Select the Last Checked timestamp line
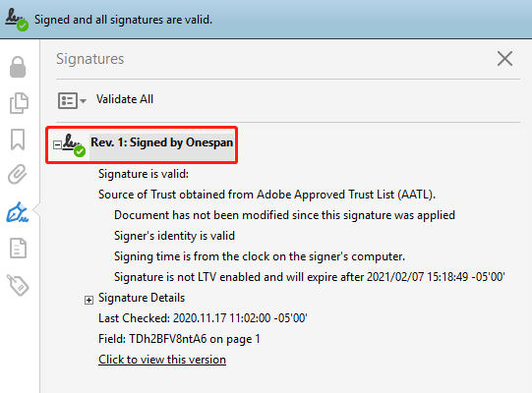532x393 pixels. (203, 318)
